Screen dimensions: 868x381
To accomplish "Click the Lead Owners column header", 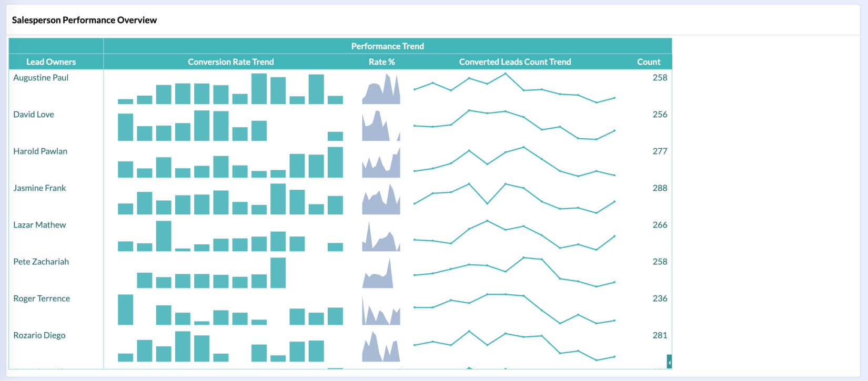I will [x=51, y=61].
